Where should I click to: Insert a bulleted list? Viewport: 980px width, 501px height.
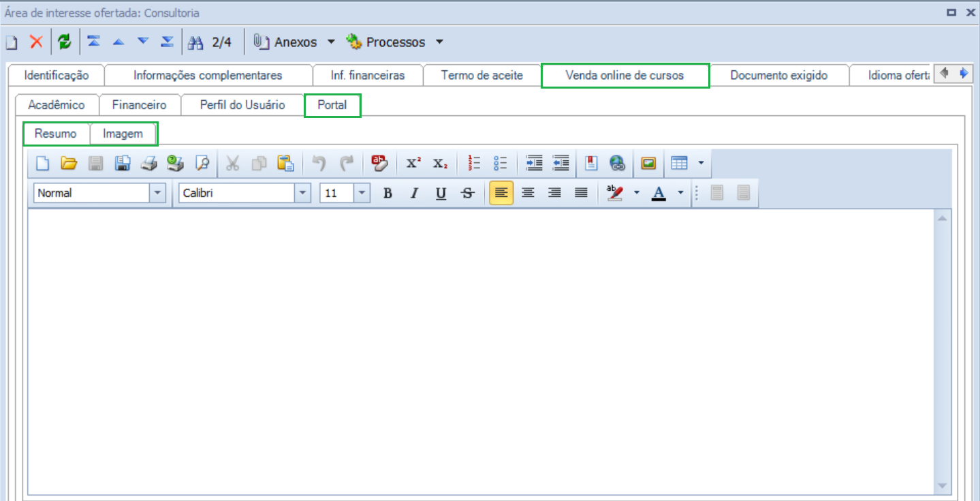[501, 163]
